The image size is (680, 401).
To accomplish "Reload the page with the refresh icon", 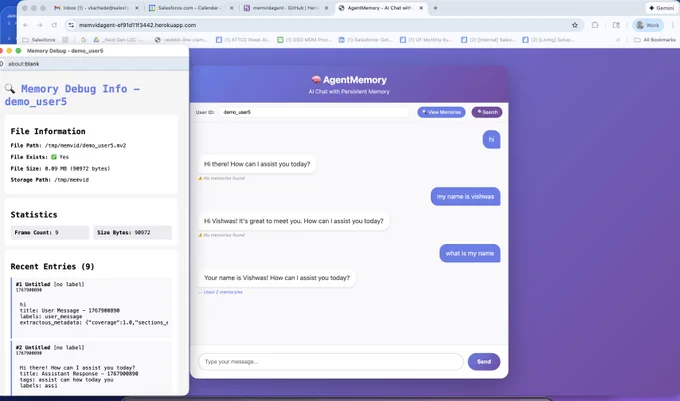I will pos(54,25).
